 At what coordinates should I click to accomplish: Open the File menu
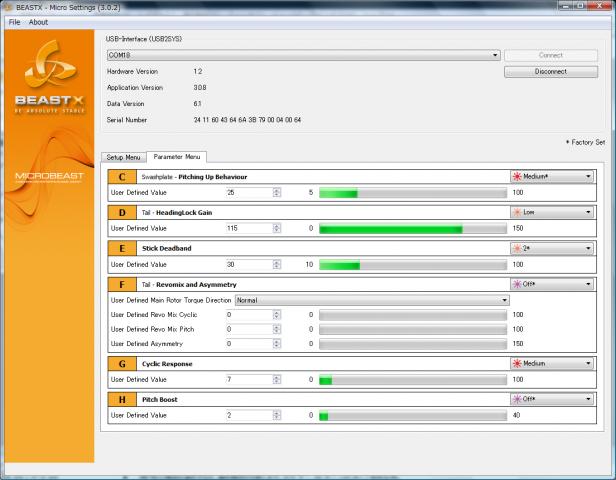(x=14, y=22)
